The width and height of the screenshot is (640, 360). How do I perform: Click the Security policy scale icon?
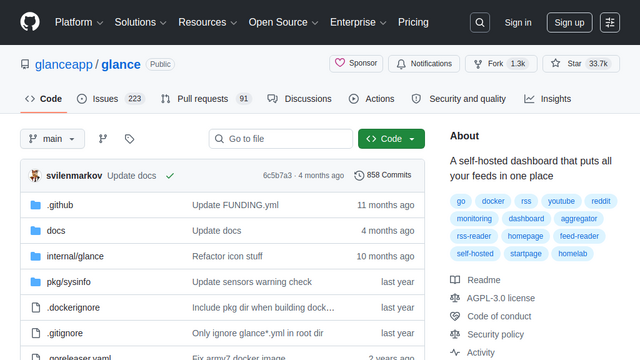455,334
